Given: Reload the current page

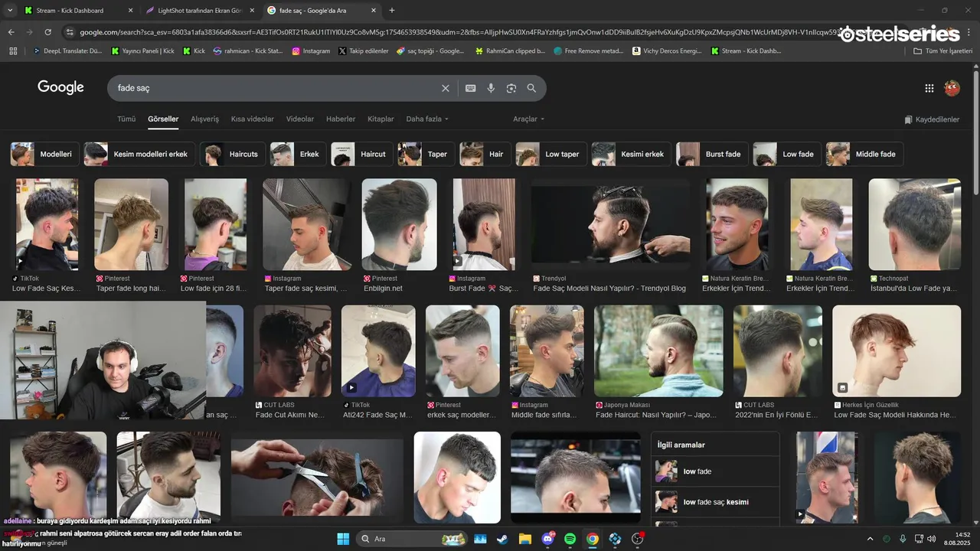Looking at the screenshot, I should click(x=47, y=32).
